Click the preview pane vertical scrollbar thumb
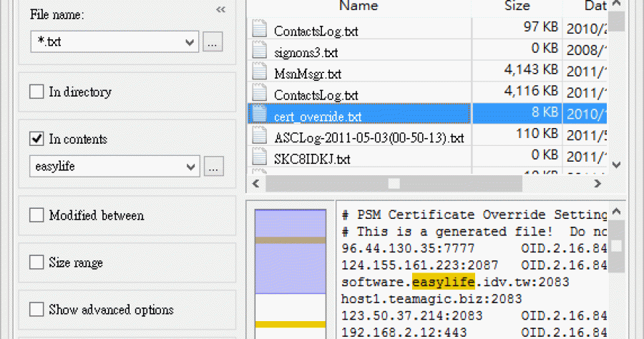This screenshot has height=339, width=644. 616,246
